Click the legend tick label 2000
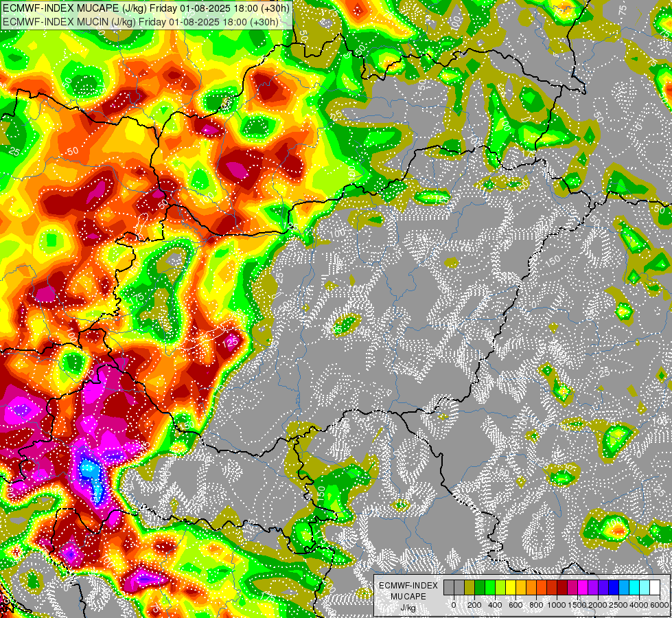 [x=599, y=605]
